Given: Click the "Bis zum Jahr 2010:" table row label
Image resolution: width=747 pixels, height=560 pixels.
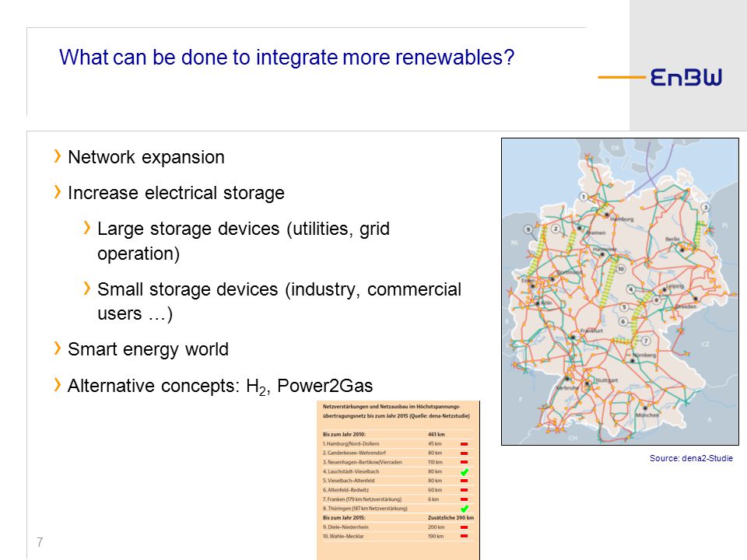Looking at the screenshot, I should (344, 434).
